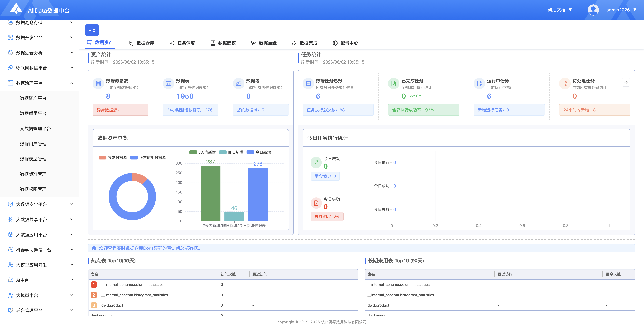This screenshot has height=329, width=644.
Task: Toggle 异常数据源 legend in donut chart
Action: pyautogui.click(x=113, y=157)
